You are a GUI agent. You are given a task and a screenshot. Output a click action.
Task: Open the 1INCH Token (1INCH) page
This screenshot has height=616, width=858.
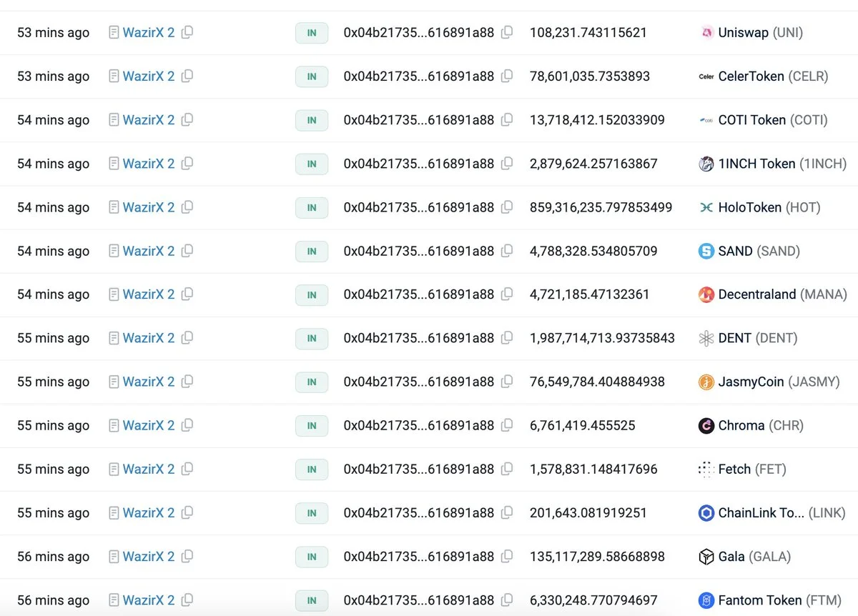click(x=782, y=163)
